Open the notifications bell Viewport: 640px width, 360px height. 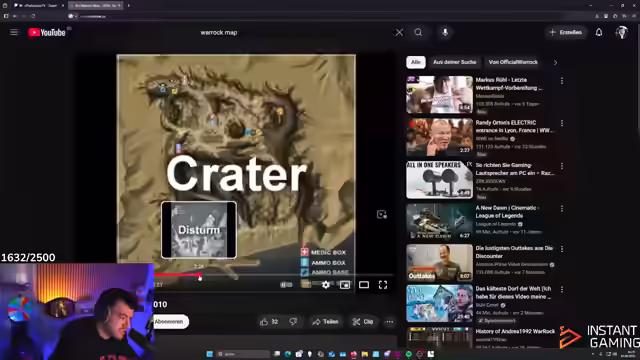pyautogui.click(x=599, y=32)
